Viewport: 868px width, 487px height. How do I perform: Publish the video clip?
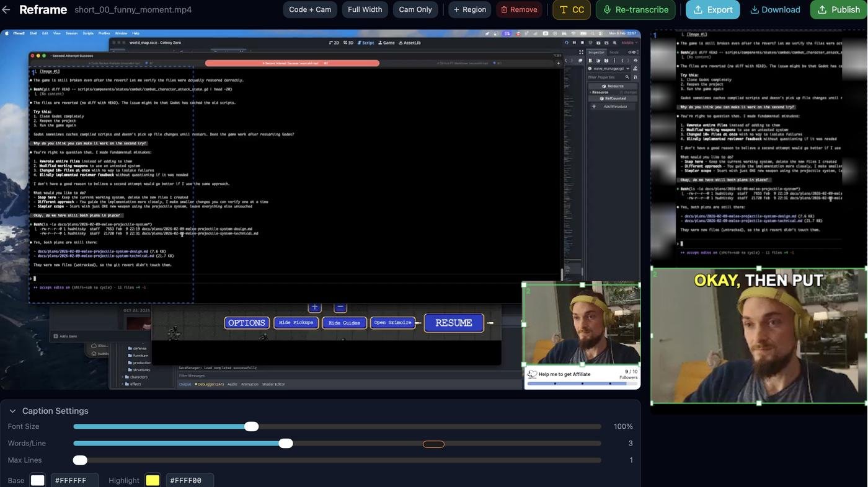pyautogui.click(x=838, y=10)
